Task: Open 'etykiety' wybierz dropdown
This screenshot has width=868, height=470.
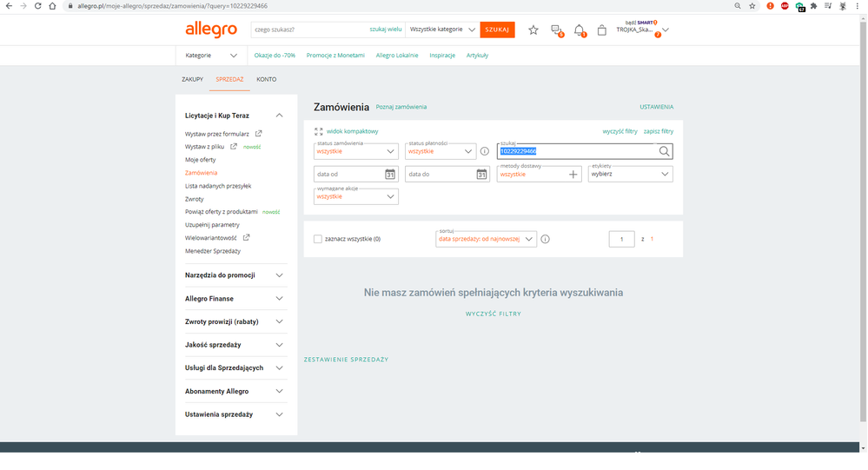Action: tap(631, 174)
